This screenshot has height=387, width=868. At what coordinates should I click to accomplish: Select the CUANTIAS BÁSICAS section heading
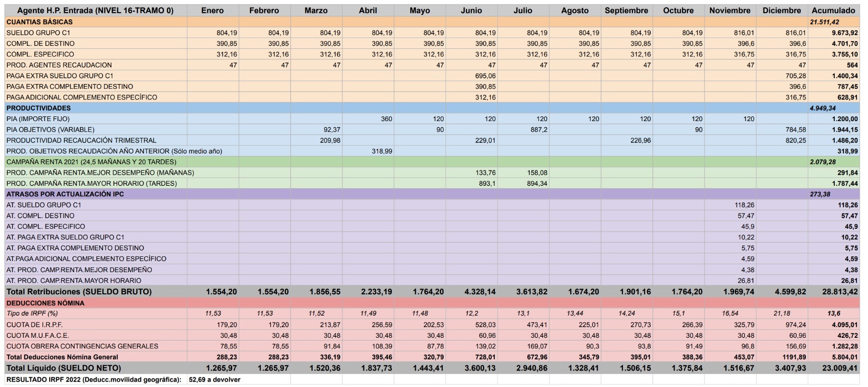(40, 22)
